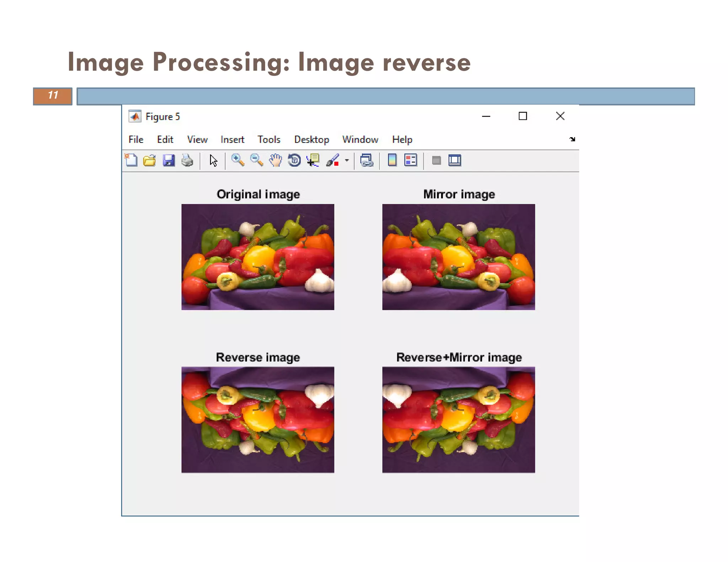
Task: Open the Desktop menu
Action: [311, 140]
